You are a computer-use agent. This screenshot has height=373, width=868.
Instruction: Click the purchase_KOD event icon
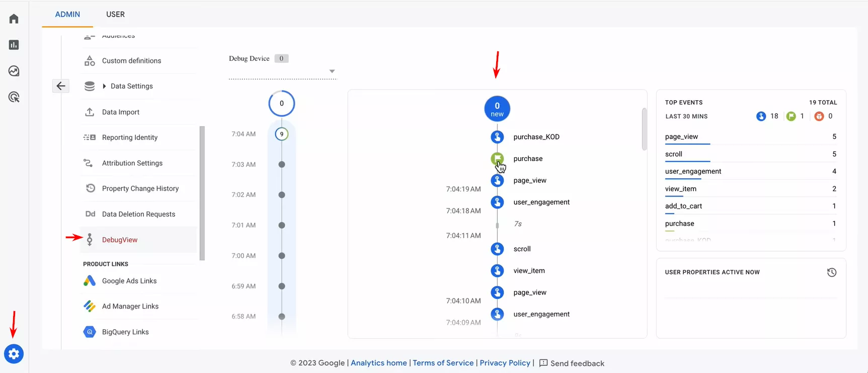click(497, 137)
